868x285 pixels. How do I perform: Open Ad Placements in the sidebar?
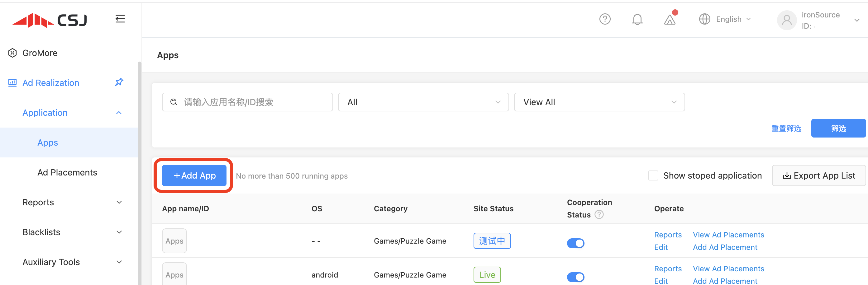(x=67, y=173)
